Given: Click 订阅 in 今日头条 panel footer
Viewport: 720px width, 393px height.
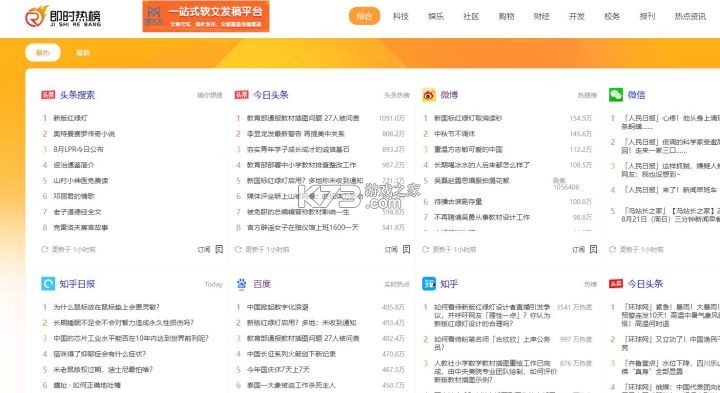Looking at the screenshot, I should pyautogui.click(x=391, y=249).
